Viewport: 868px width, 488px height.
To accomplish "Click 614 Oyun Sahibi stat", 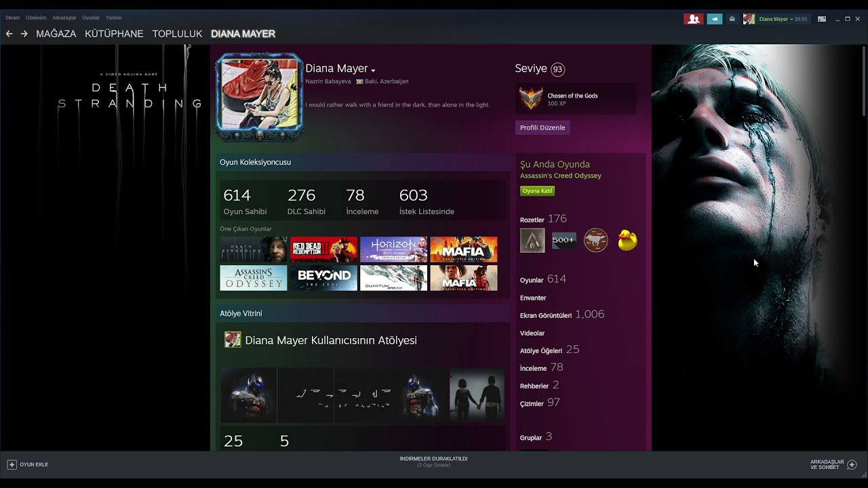I will point(245,202).
